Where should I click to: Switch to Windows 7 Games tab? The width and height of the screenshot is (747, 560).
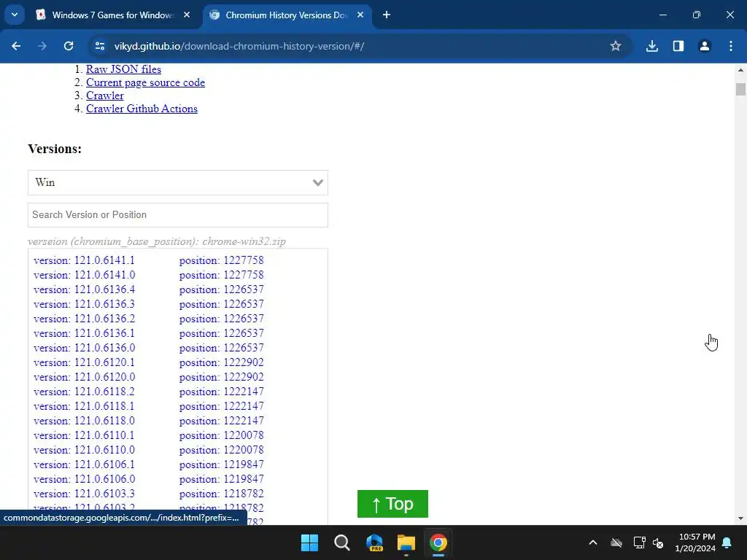point(112,15)
